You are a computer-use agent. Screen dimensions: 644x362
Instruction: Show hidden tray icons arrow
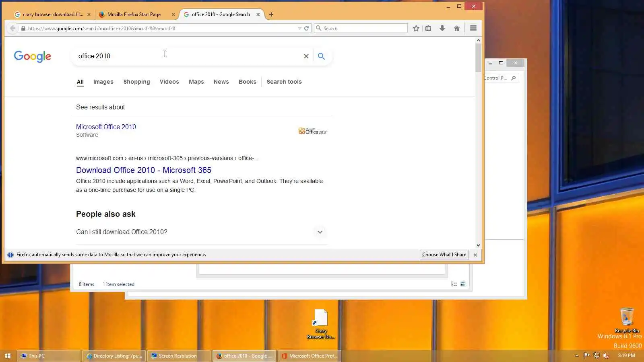577,356
